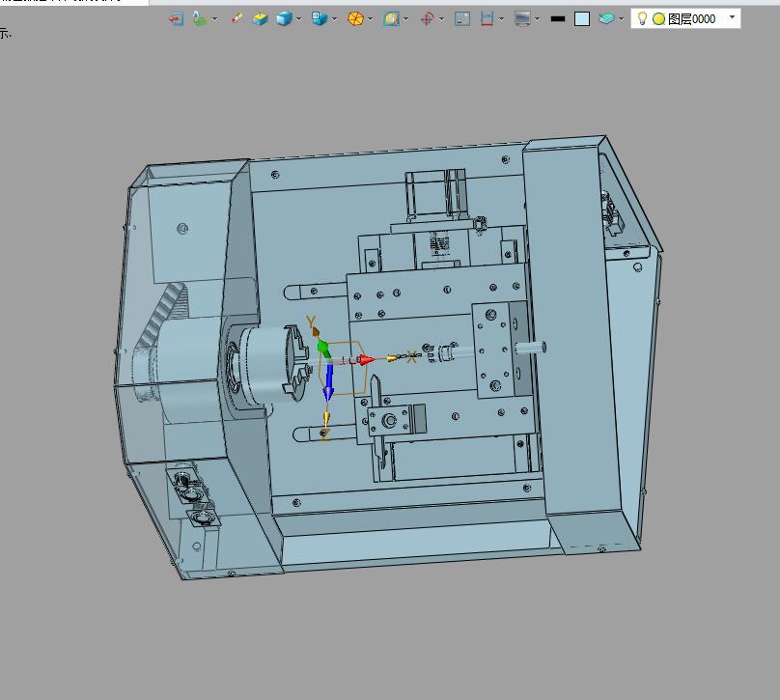Click the red-blue section measure icon
This screenshot has height=700, width=780.
(487, 19)
